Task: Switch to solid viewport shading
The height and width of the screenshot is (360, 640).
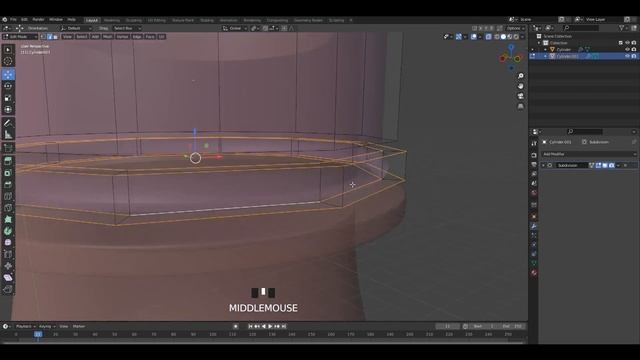Action: (503, 37)
